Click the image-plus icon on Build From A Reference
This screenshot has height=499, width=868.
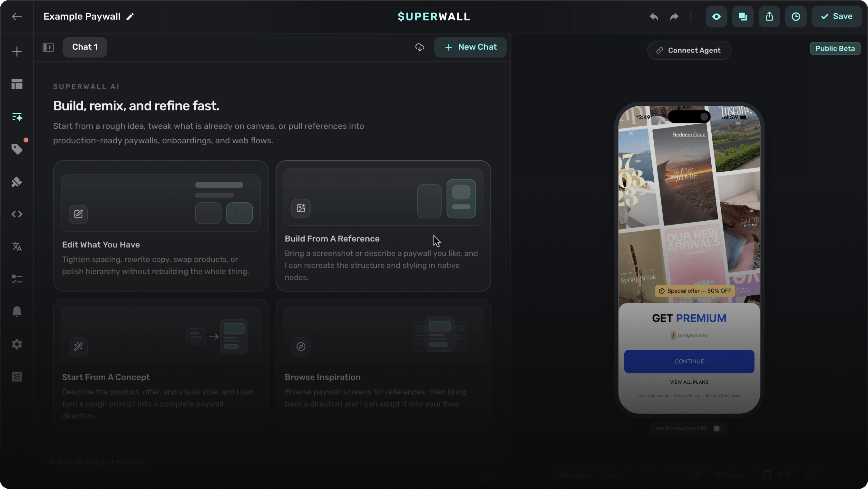point(301,208)
